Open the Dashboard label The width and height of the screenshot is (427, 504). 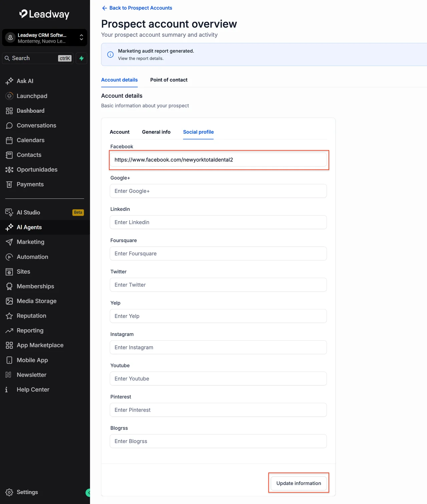pos(31,111)
